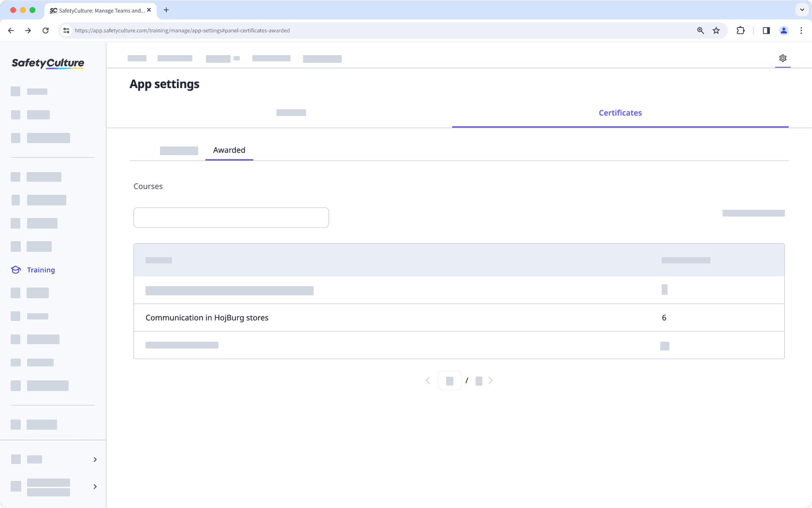Go to the next page of courses
Image resolution: width=812 pixels, height=508 pixels.
point(491,380)
